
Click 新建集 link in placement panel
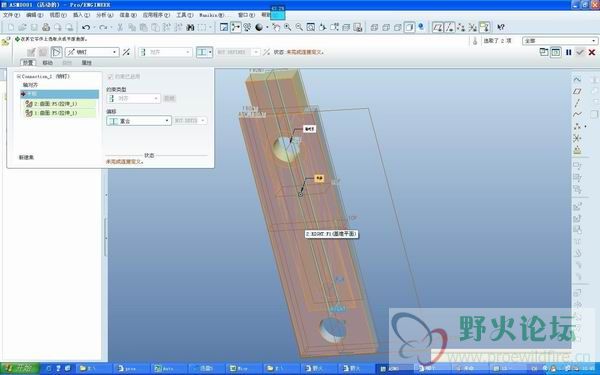point(26,157)
